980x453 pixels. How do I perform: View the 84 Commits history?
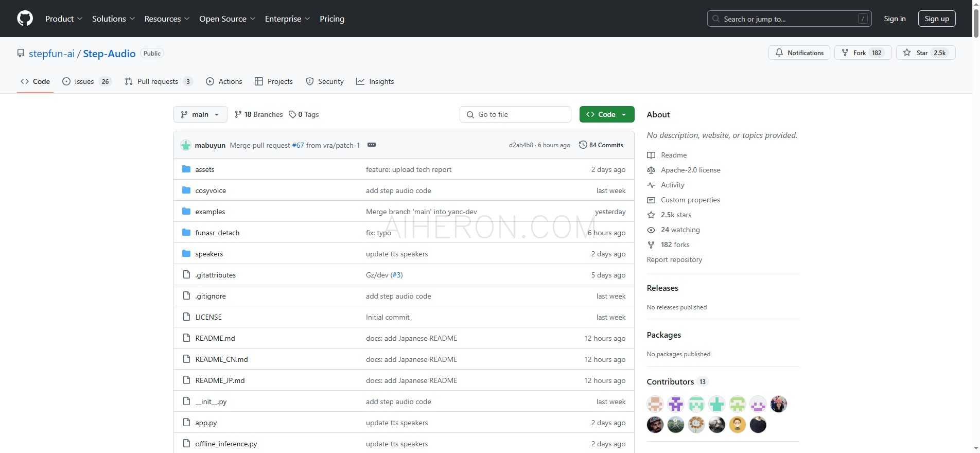[601, 145]
